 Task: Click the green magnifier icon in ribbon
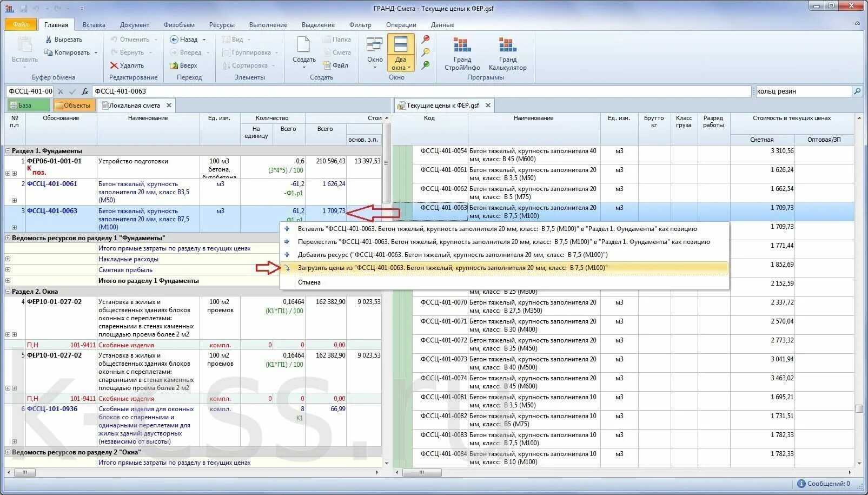pos(426,65)
